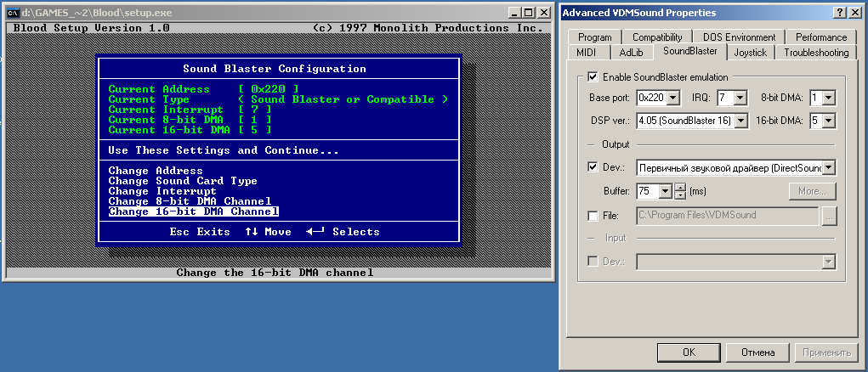Switch to the Program tab
The width and height of the screenshot is (868, 372).
[594, 37]
